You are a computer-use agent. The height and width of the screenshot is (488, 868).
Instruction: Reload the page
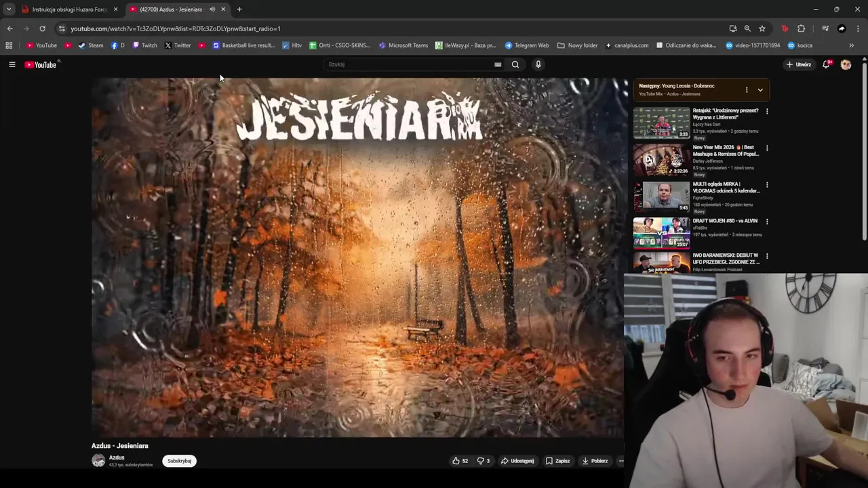[42, 28]
